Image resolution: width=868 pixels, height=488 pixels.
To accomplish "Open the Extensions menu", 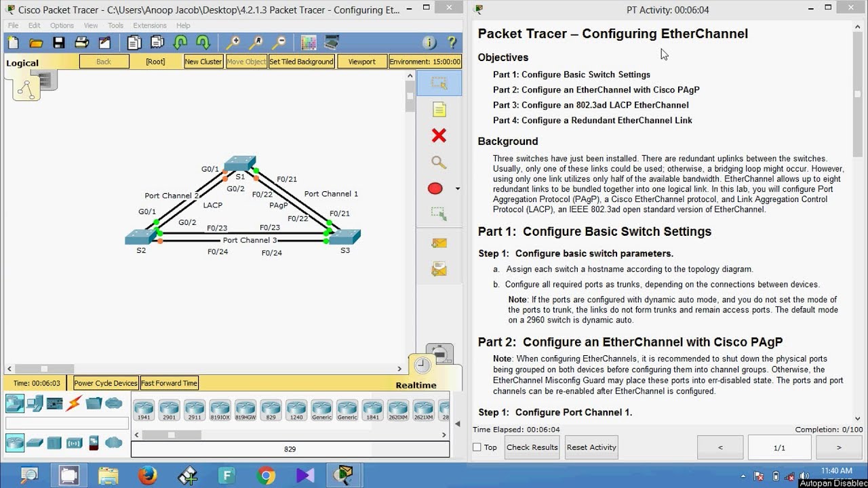I will 150,26.
